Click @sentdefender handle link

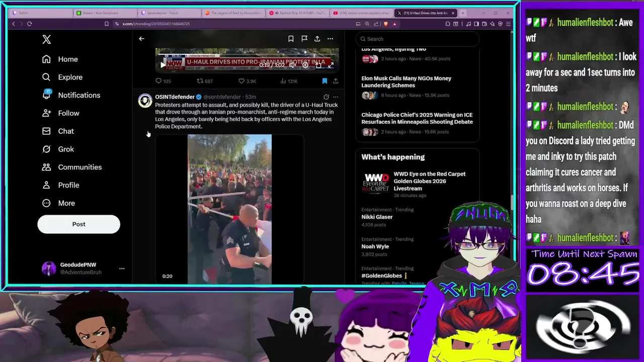point(222,97)
